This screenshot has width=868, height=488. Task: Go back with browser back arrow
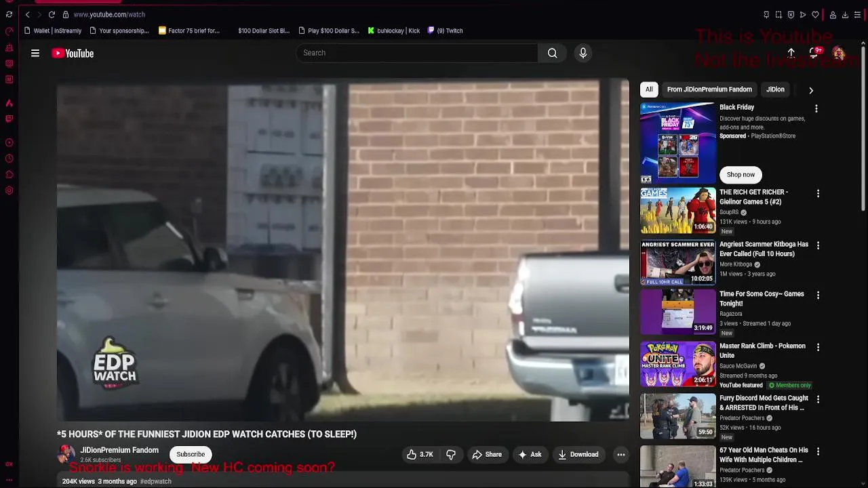pyautogui.click(x=28, y=14)
